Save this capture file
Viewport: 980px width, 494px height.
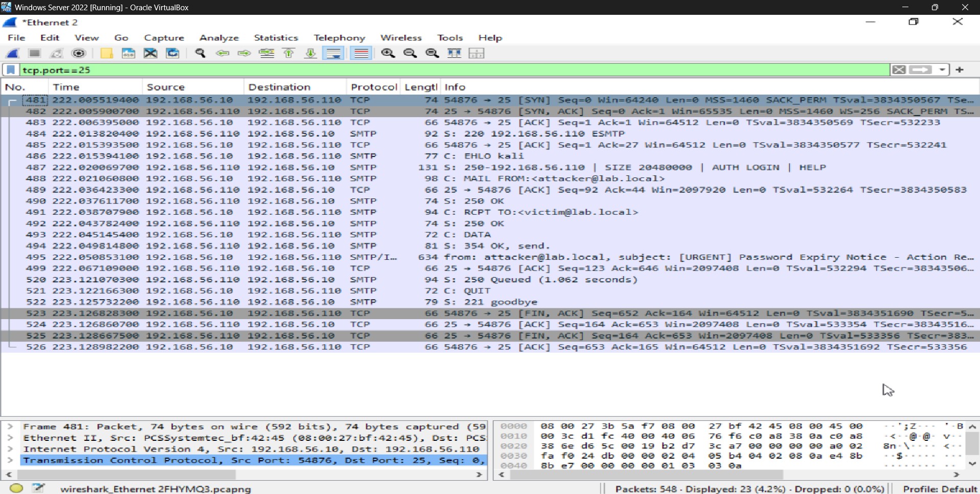click(x=128, y=53)
